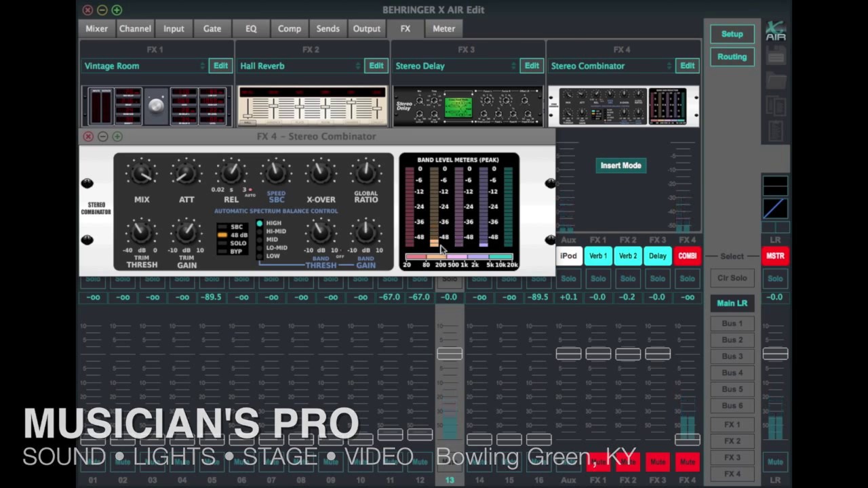Screen dimensions: 868x488
Task: Click the Band Gain knob
Action: tap(366, 232)
